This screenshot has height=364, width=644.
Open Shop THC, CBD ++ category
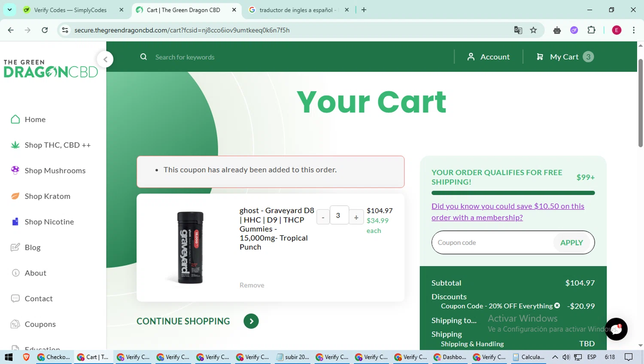(51, 145)
